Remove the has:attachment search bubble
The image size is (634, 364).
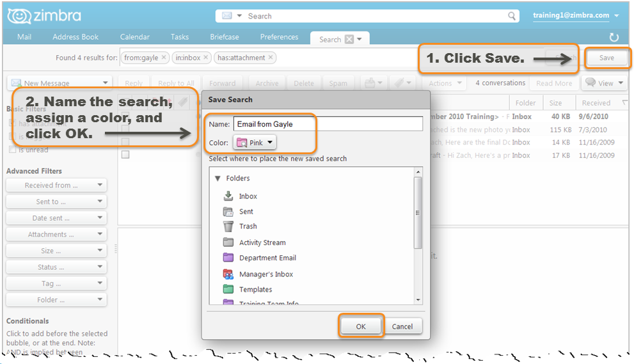[271, 58]
